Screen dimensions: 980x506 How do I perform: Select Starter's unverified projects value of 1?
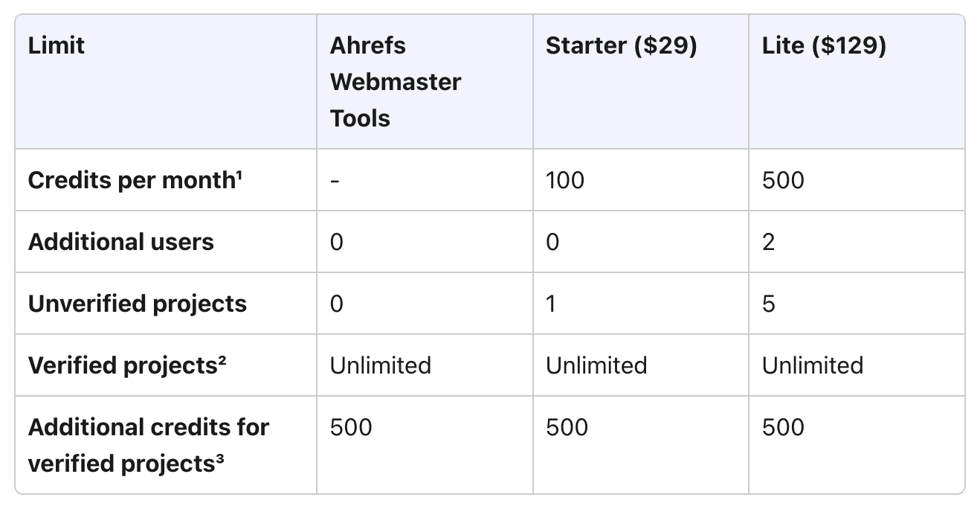[551, 304]
